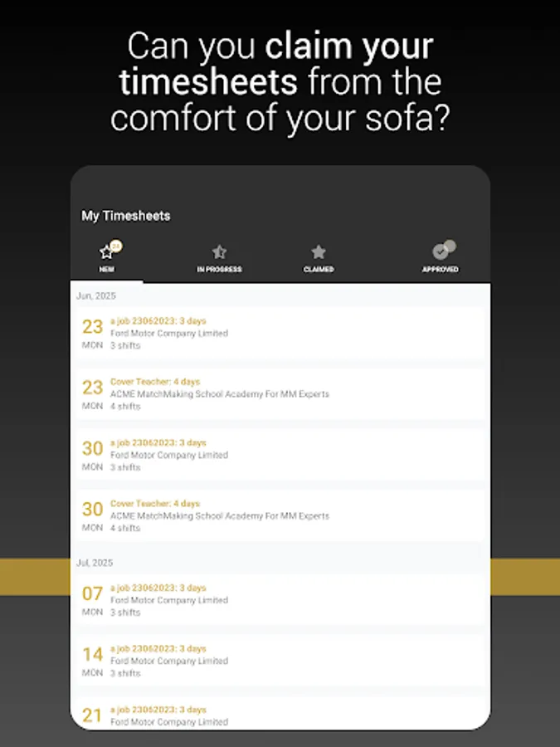The width and height of the screenshot is (560, 747).
Task: Click the CLAIMED filled star icon
Action: click(x=319, y=250)
